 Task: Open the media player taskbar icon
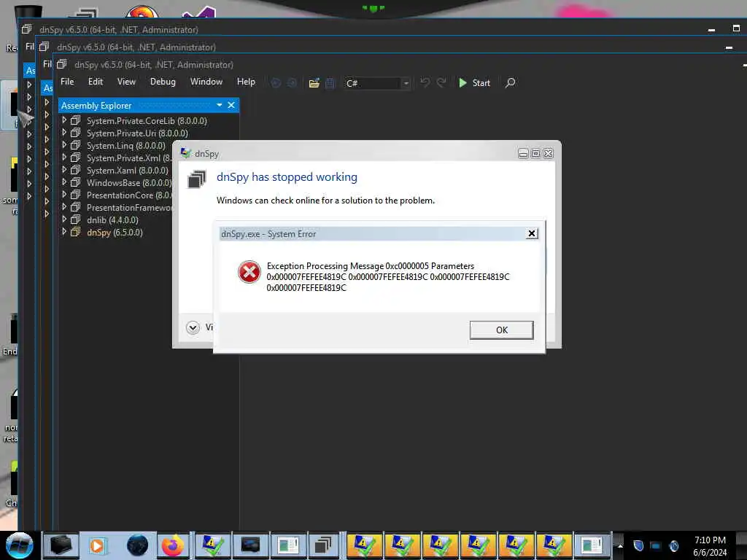(x=98, y=545)
